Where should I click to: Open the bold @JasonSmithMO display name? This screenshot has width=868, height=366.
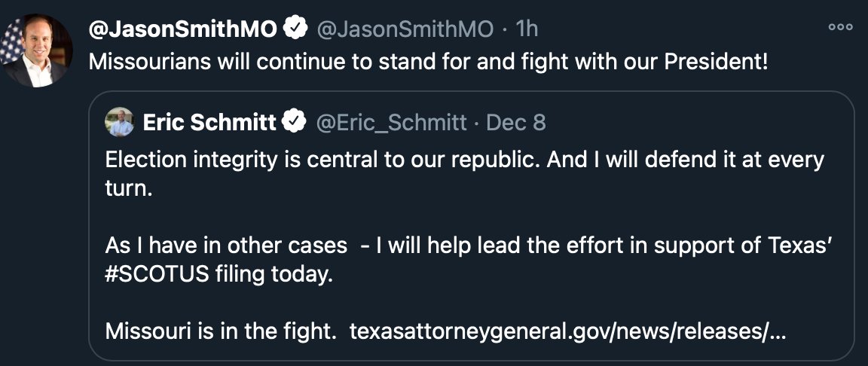pos(183,29)
